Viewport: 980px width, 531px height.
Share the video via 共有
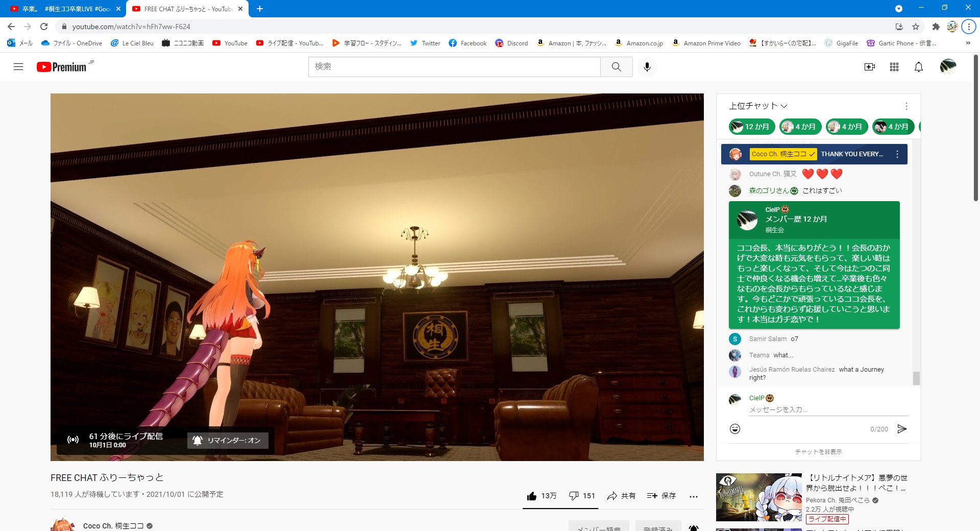point(621,496)
